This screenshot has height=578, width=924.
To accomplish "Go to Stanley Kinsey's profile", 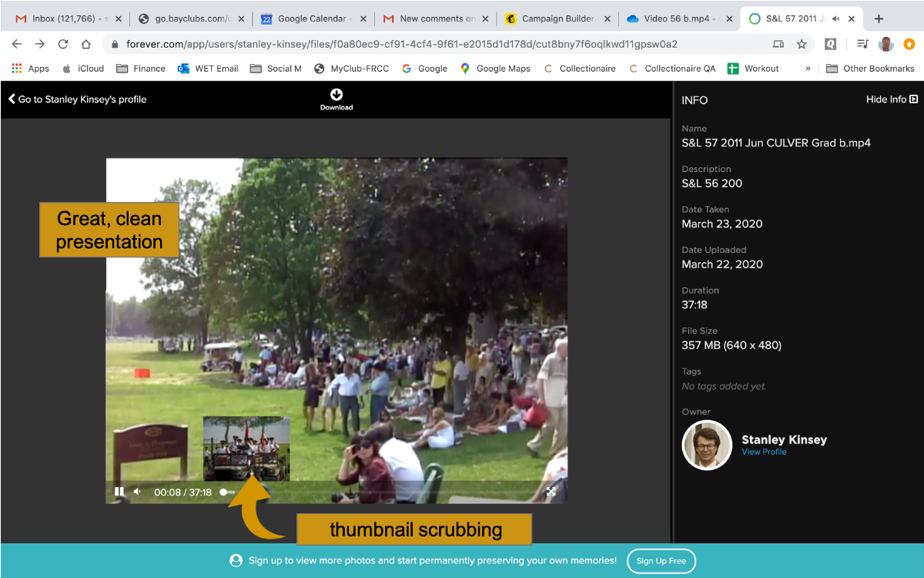I will click(77, 99).
